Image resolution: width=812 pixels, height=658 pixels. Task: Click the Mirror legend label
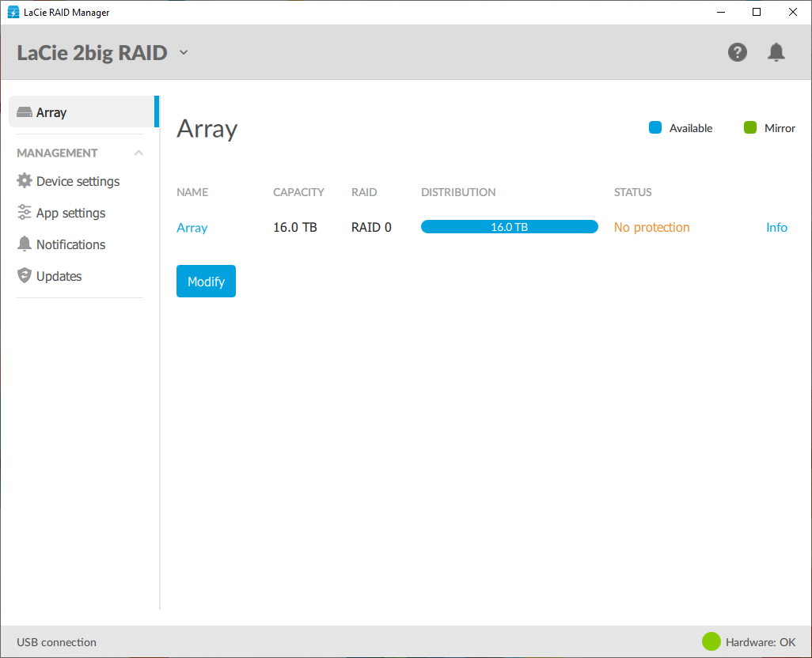pos(780,128)
